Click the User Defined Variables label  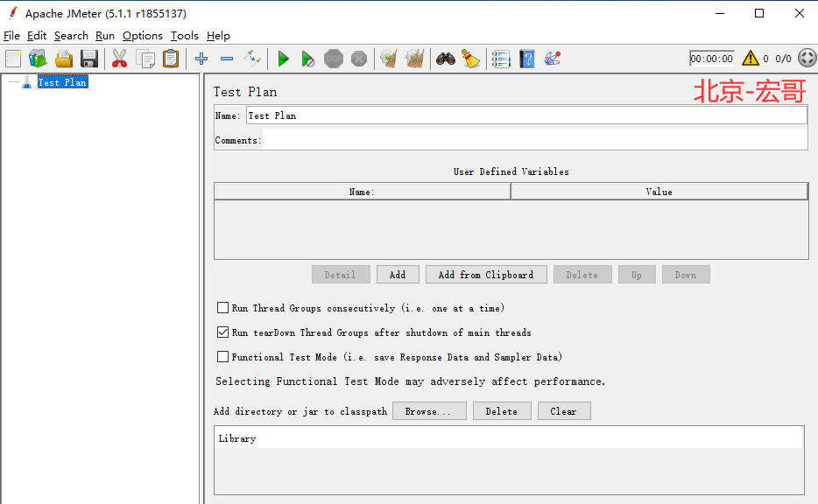pos(511,171)
